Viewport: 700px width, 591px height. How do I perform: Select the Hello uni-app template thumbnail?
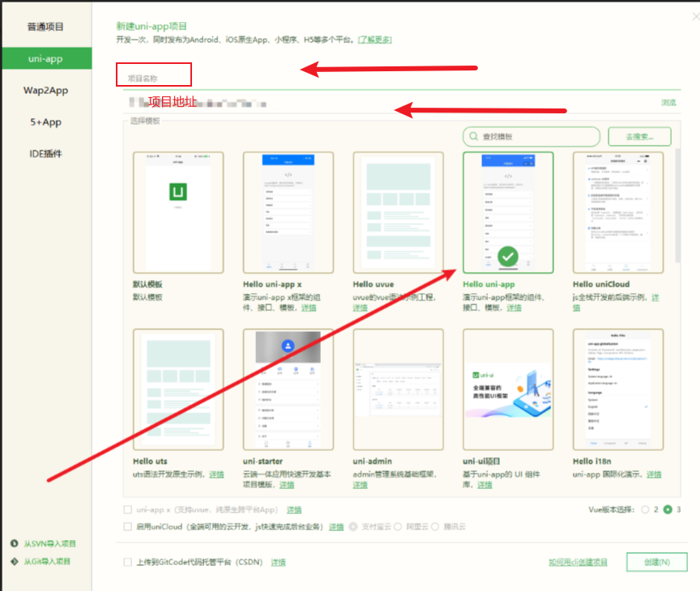[x=508, y=212]
